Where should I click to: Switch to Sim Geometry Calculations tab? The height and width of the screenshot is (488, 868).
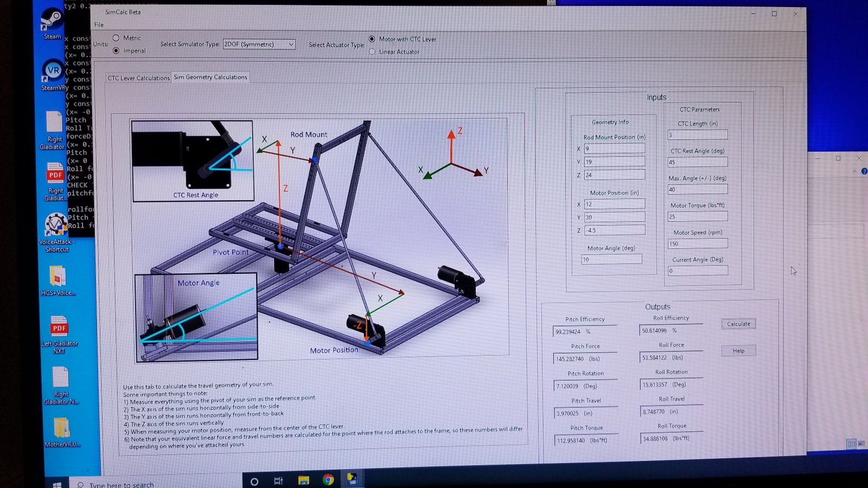[x=210, y=77]
